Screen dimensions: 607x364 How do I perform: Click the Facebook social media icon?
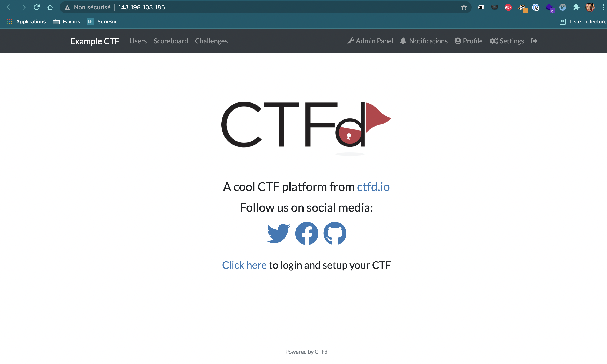[306, 233]
